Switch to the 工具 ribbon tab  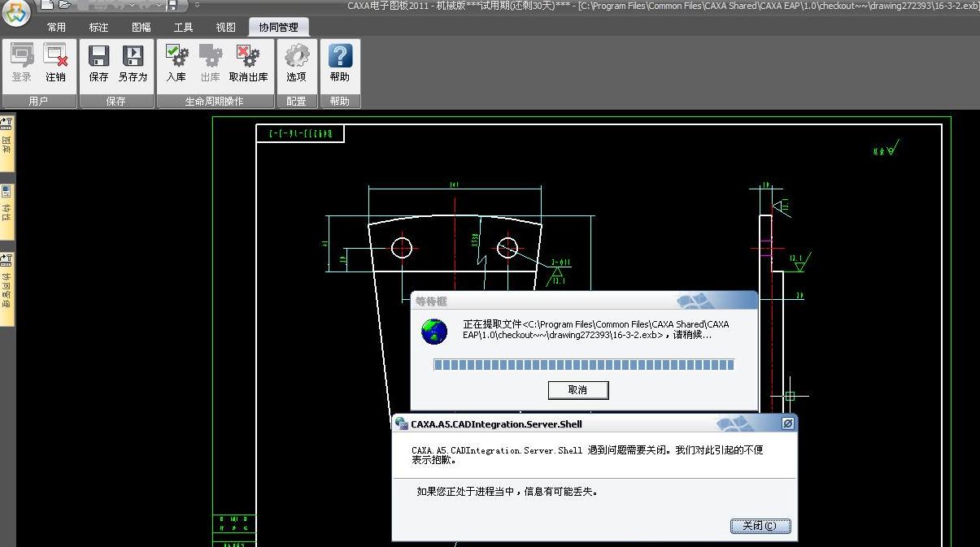184,28
